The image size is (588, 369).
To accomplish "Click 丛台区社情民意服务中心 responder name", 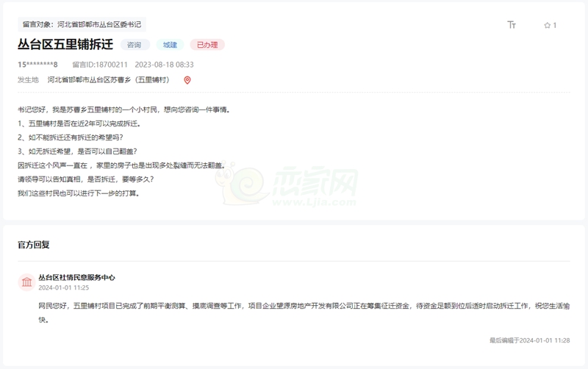I will (76, 277).
